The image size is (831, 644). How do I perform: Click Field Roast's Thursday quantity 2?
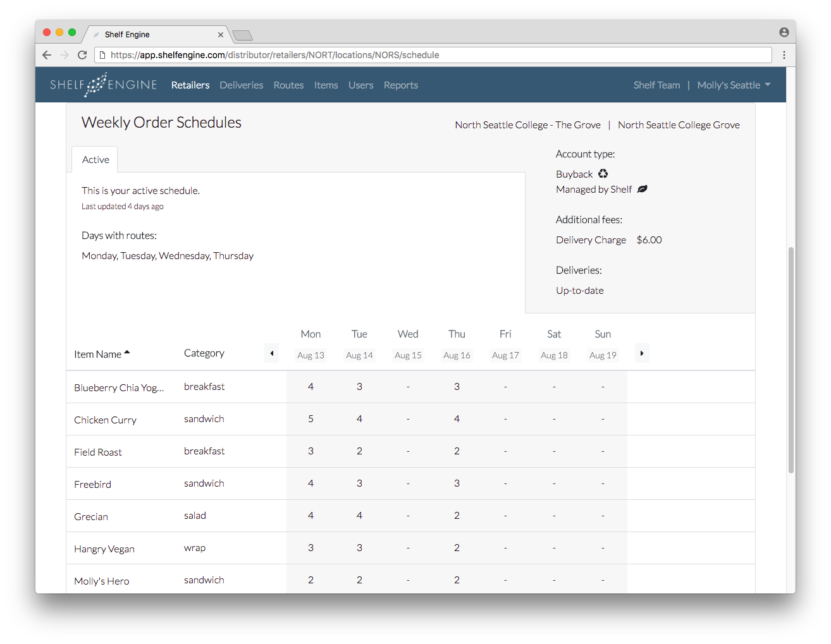[x=457, y=451]
